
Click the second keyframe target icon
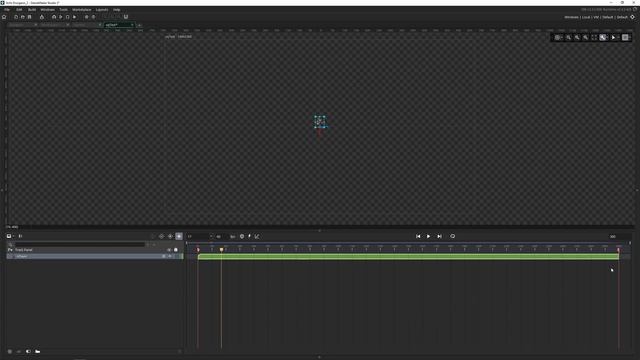(171, 236)
